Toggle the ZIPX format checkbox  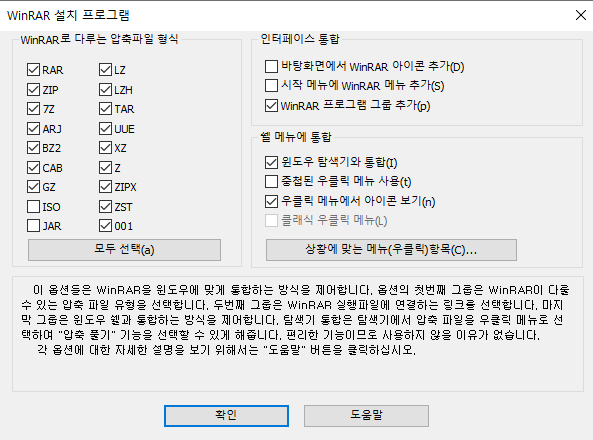(x=105, y=187)
